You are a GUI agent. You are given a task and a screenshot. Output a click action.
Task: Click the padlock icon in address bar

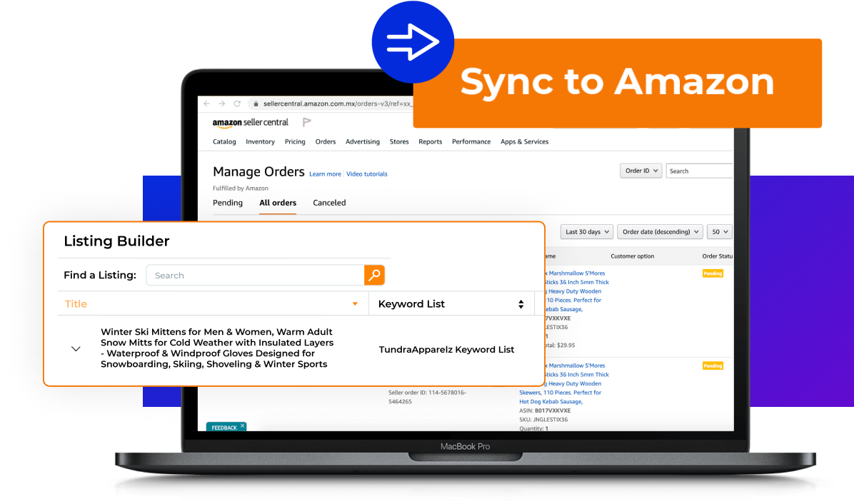(x=256, y=104)
